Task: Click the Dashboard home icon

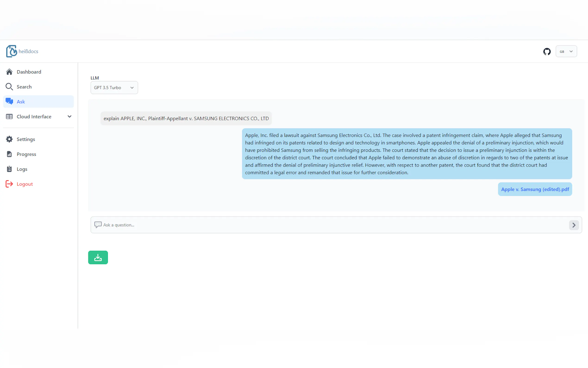Action: point(9,72)
